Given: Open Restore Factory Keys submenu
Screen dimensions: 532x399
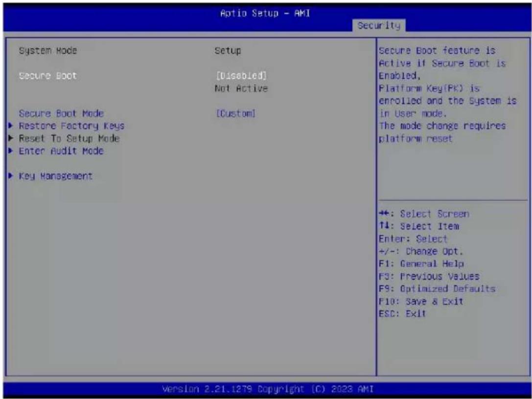Looking at the screenshot, I should (x=71, y=126).
